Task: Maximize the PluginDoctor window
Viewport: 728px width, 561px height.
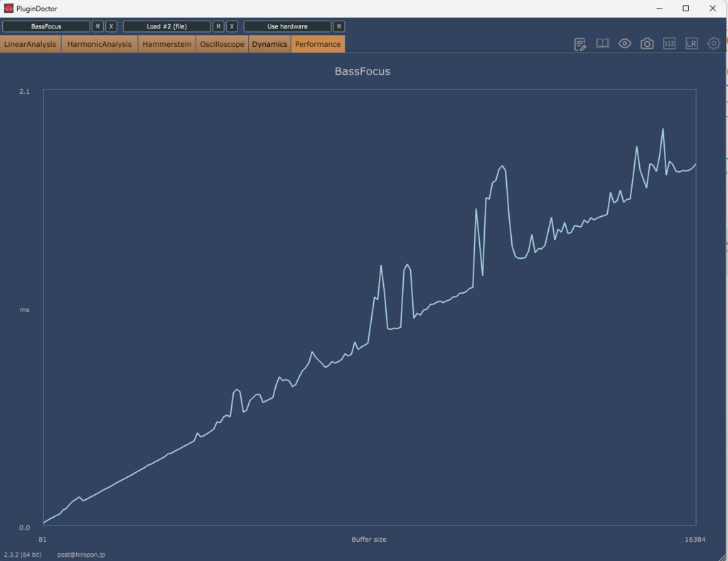Action: pos(686,9)
